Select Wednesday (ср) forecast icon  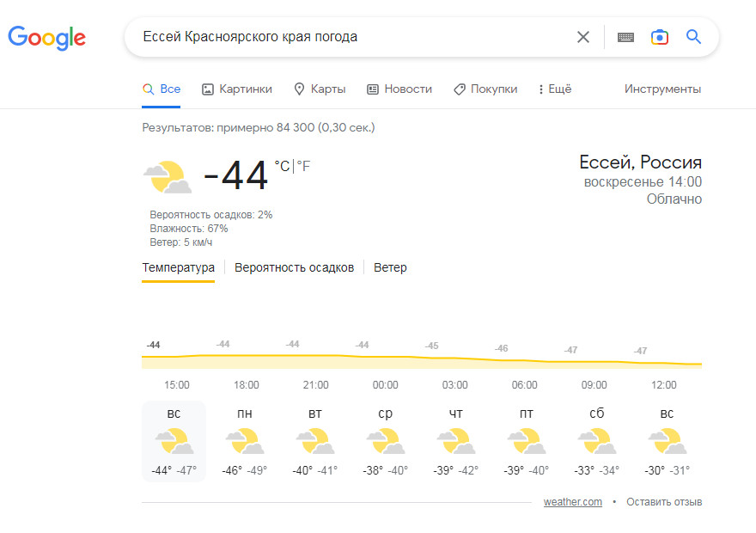point(385,441)
